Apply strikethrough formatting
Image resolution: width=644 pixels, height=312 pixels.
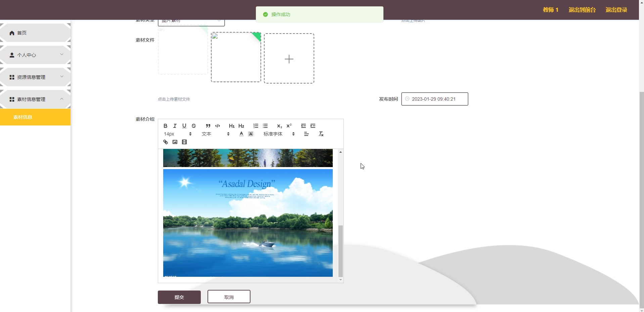coord(194,126)
